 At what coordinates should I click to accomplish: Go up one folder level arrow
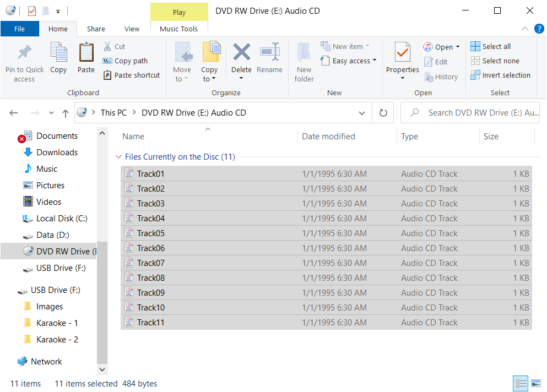(x=65, y=113)
